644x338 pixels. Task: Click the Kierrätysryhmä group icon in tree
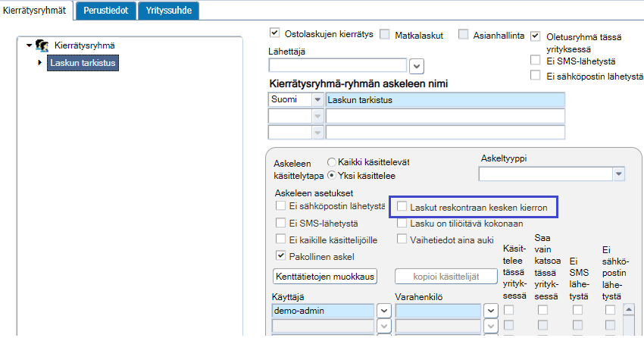pyautogui.click(x=42, y=45)
